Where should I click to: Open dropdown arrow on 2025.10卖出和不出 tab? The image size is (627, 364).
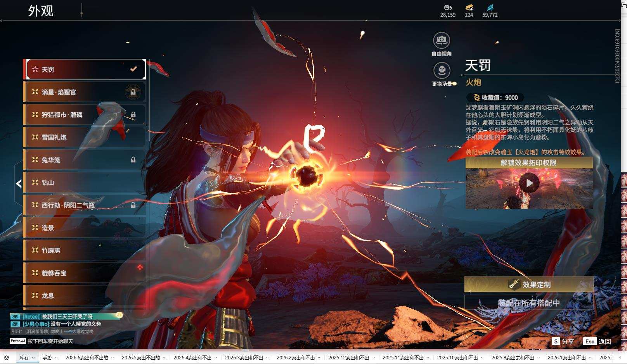pos(482,358)
